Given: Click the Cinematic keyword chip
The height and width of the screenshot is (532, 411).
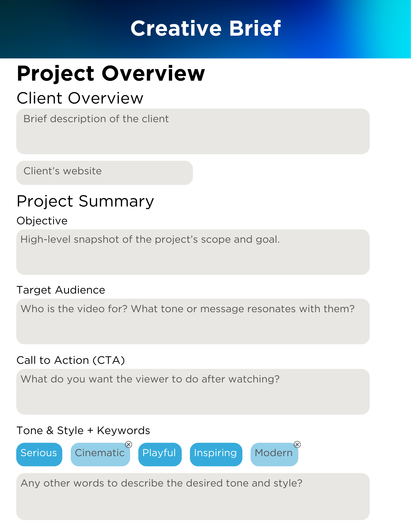Looking at the screenshot, I should [100, 454].
